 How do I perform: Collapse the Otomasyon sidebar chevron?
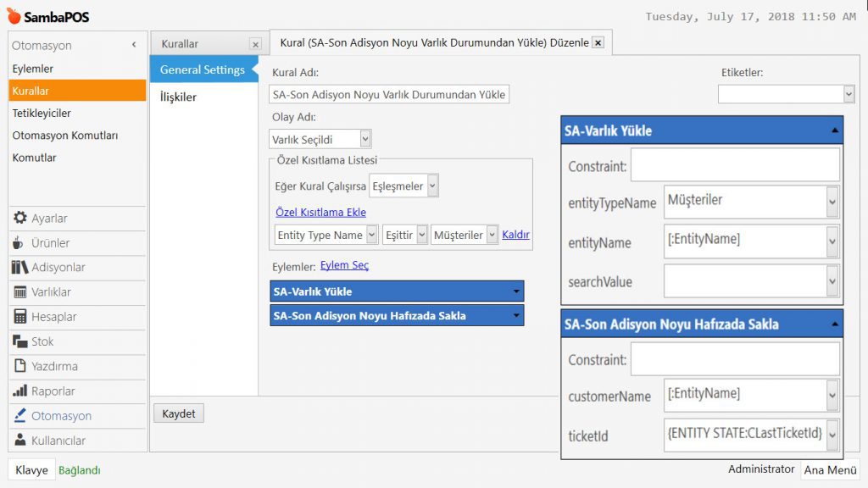click(134, 45)
